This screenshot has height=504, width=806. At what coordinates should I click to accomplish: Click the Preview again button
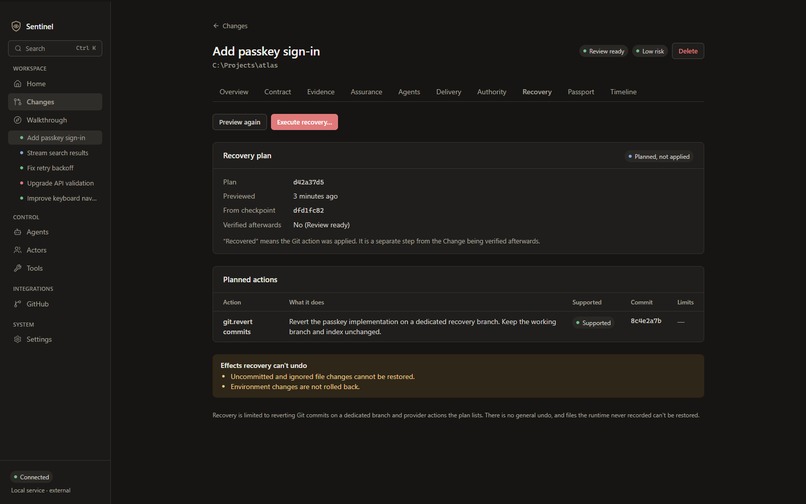(240, 122)
